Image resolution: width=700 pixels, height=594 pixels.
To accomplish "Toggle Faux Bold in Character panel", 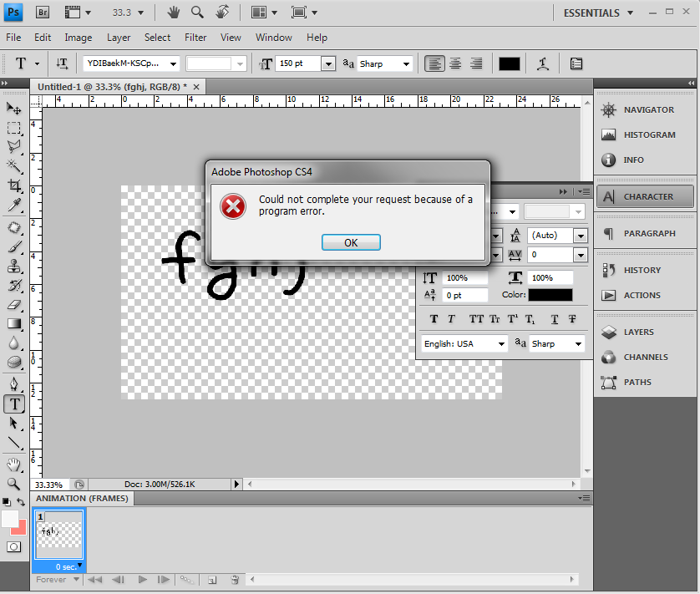I will 434,318.
